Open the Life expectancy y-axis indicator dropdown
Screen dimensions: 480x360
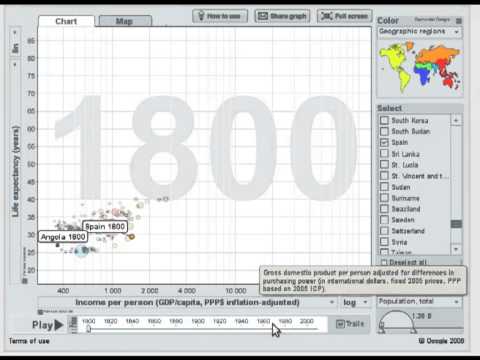tap(15, 172)
